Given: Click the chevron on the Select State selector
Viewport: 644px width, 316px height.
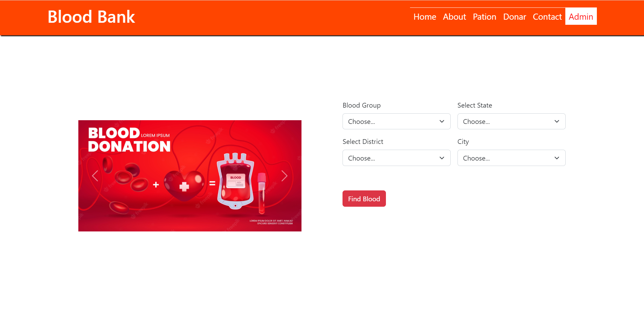Looking at the screenshot, I should point(557,121).
